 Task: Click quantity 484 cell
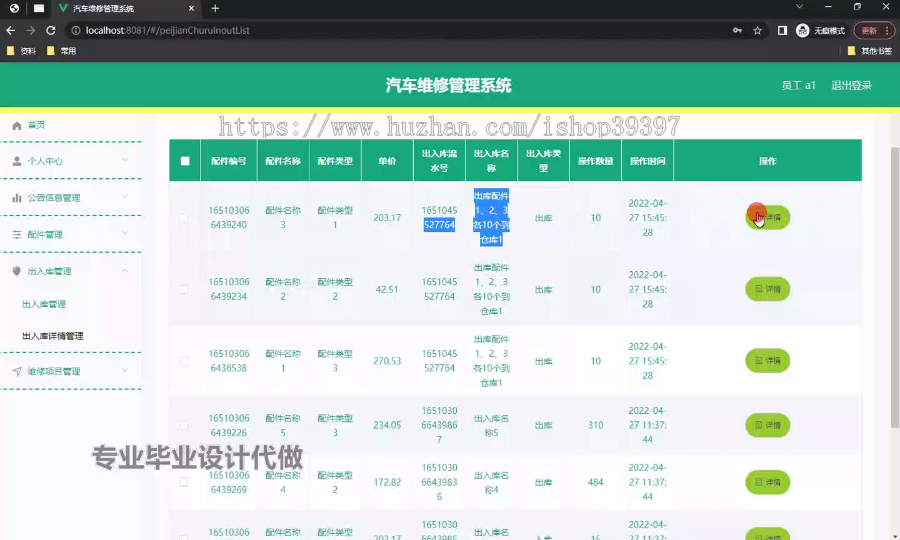(x=595, y=483)
